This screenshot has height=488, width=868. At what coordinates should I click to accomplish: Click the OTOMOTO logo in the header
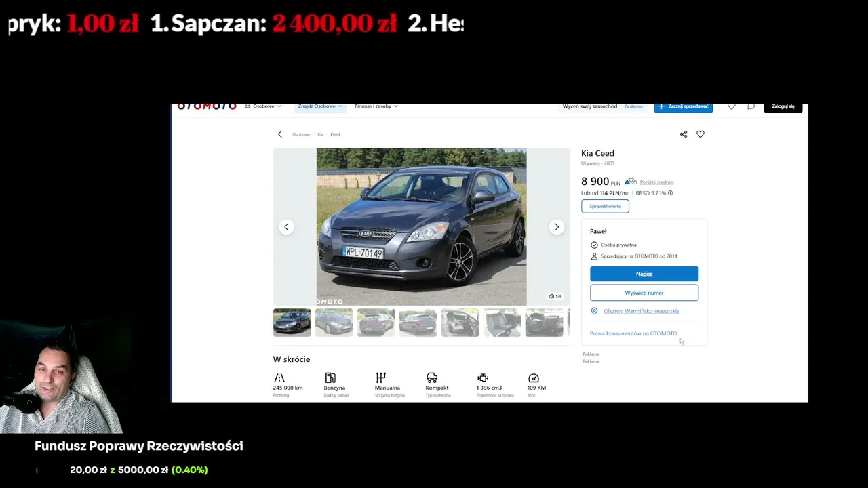pos(207,106)
